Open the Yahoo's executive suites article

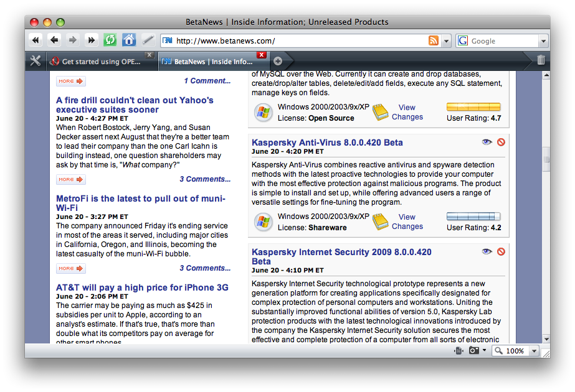click(x=135, y=105)
